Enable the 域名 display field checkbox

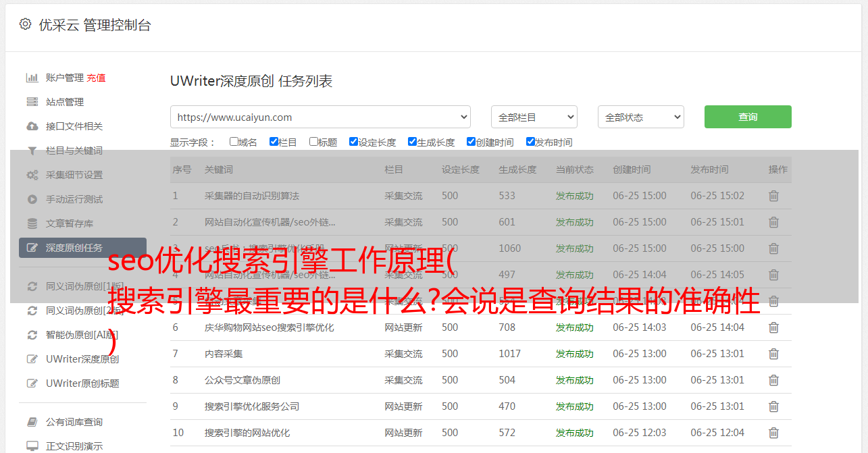[x=234, y=142]
